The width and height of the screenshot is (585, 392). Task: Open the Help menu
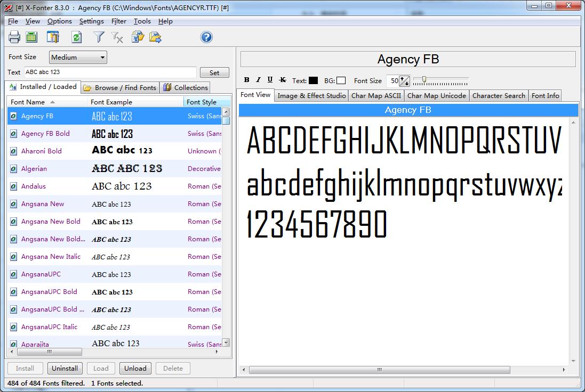pyautogui.click(x=165, y=21)
